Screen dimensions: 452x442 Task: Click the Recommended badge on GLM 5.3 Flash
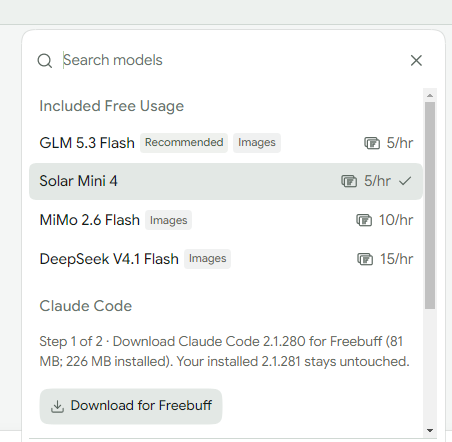point(184,143)
